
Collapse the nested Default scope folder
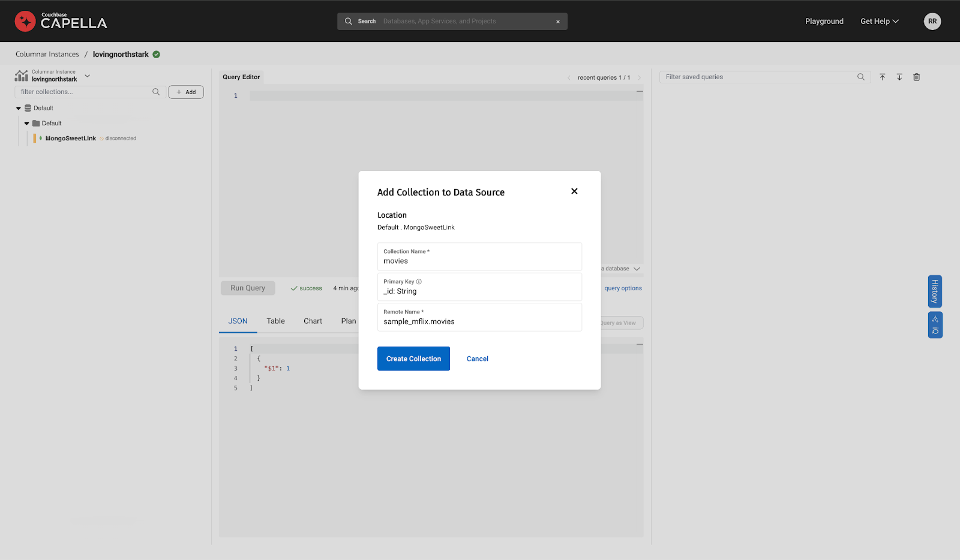click(x=27, y=124)
